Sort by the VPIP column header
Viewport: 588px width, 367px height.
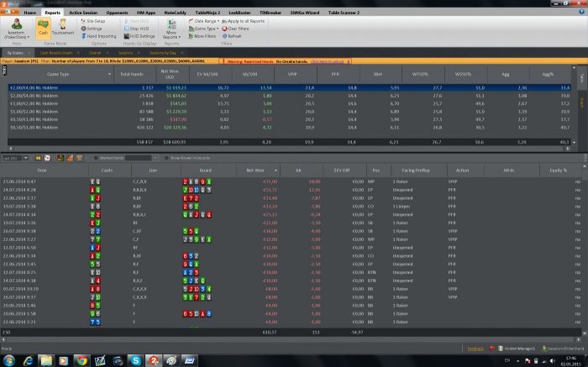pos(296,74)
